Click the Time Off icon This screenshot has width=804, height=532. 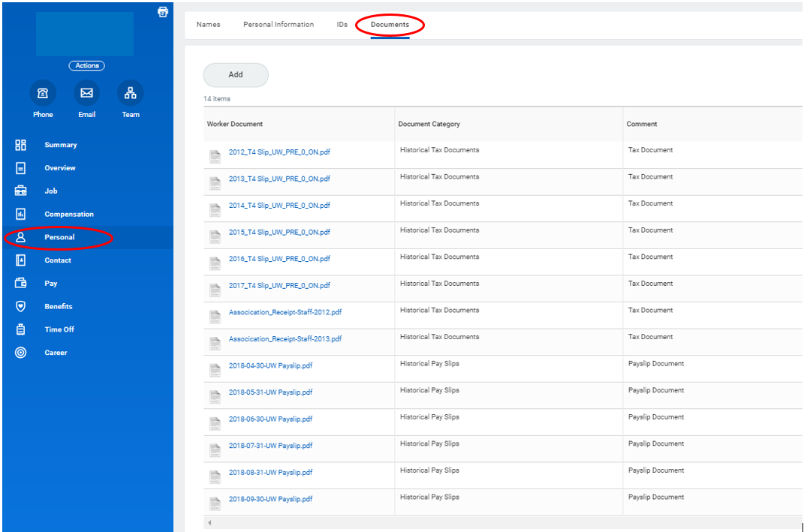pyautogui.click(x=21, y=329)
